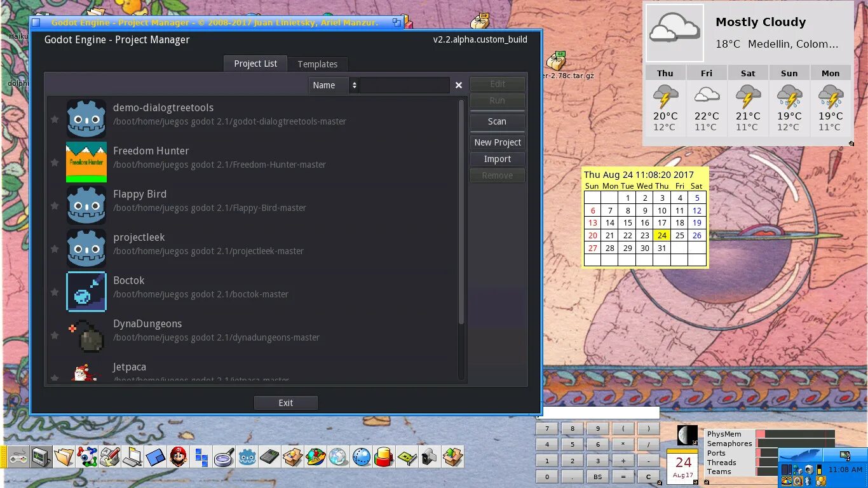Toggle favorite star for Freedom Hunter
Image resolution: width=868 pixels, height=488 pixels.
55,162
